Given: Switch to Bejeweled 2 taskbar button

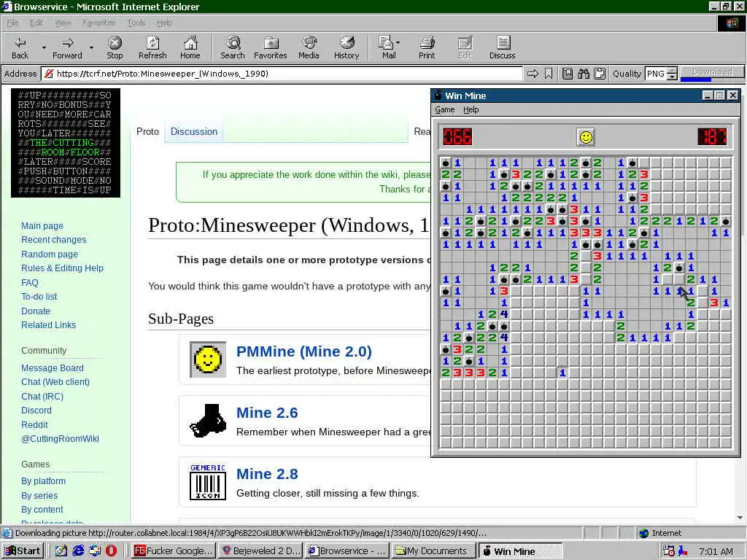Looking at the screenshot, I should point(261,551).
